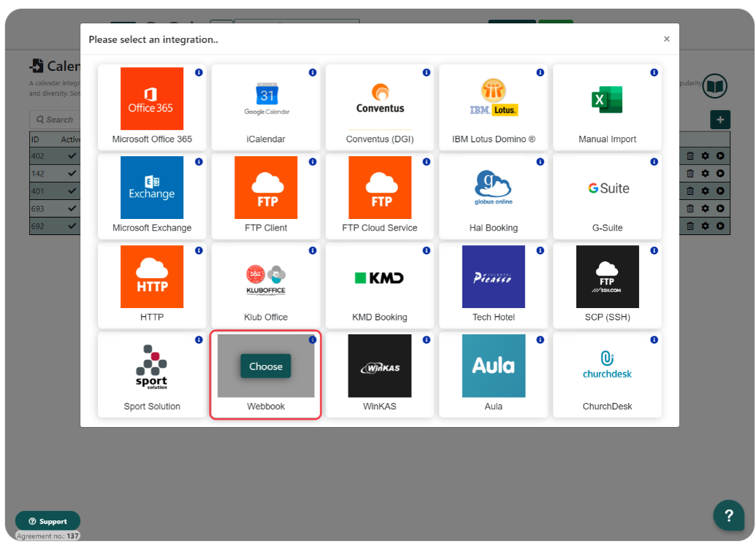Screen dimensions: 756x546
Task: Delete integration in row 692
Action: point(690,226)
